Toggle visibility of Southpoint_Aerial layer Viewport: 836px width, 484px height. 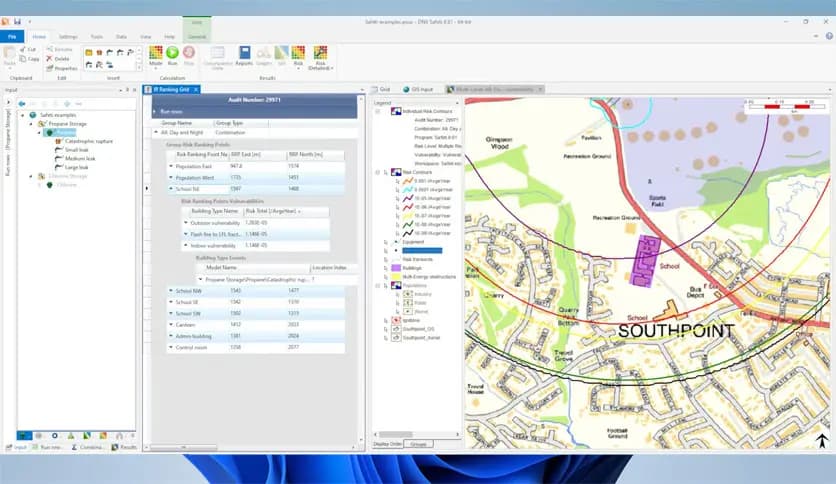386,337
